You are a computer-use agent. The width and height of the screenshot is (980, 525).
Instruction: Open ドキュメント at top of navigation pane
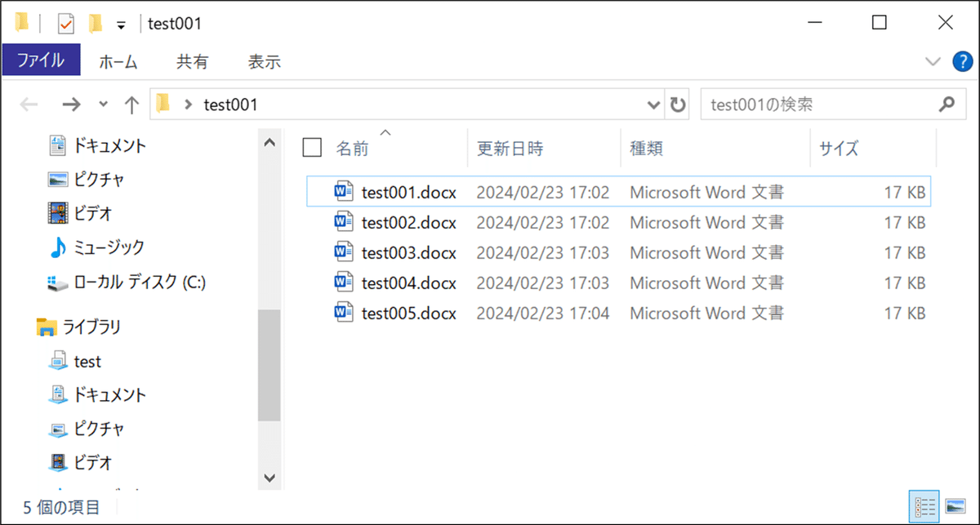click(109, 146)
